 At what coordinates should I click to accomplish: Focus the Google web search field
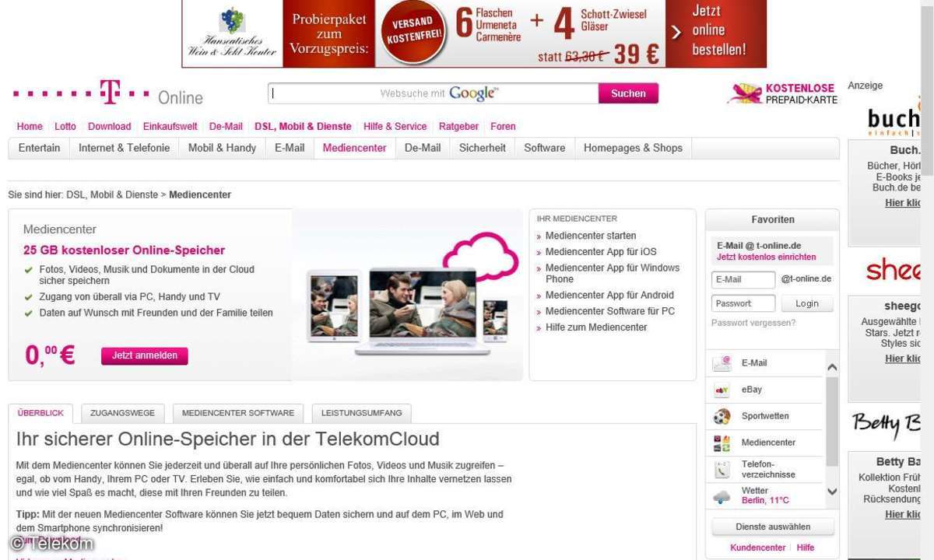point(433,93)
